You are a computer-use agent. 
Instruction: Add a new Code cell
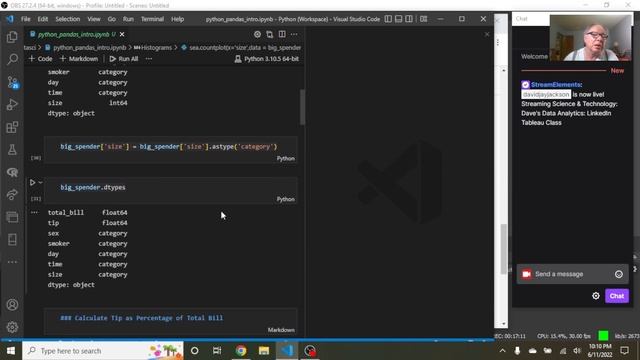pos(40,59)
